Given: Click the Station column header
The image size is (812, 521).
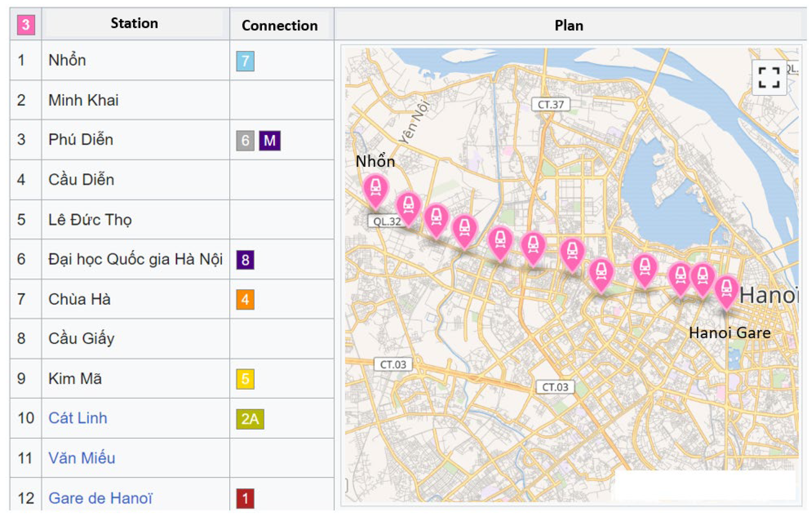Looking at the screenshot, I should pos(134,23).
